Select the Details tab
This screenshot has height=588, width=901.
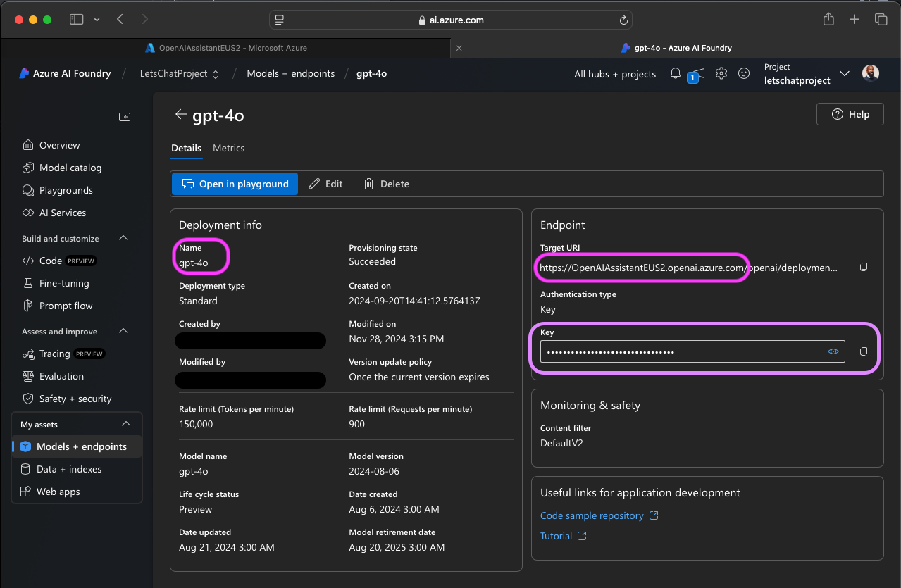(186, 148)
